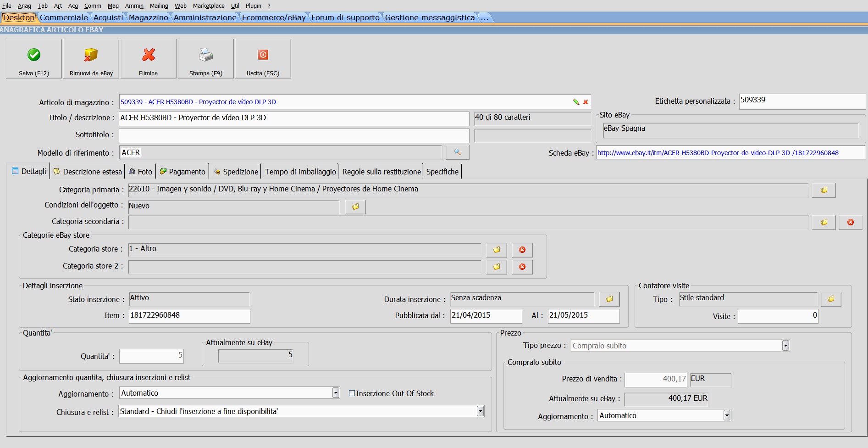
Task: Open quantity Aggiornamento Automatico dropdown
Action: pos(336,393)
